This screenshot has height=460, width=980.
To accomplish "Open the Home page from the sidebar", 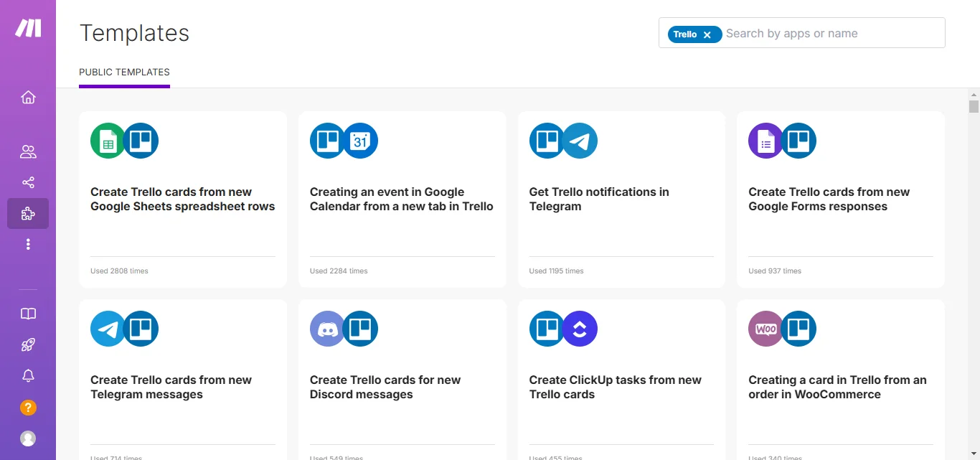I will pyautogui.click(x=28, y=97).
